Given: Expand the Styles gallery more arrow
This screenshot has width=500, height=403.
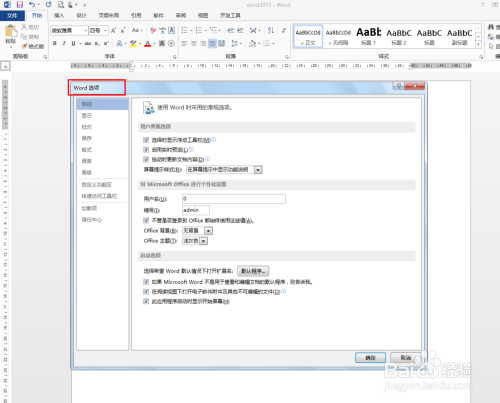Looking at the screenshot, I should tap(478, 44).
